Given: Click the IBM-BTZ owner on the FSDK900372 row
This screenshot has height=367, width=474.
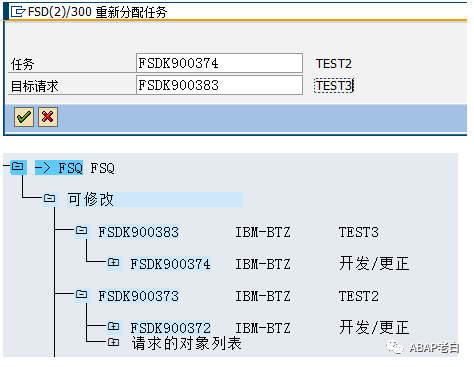Looking at the screenshot, I should click(x=263, y=328).
